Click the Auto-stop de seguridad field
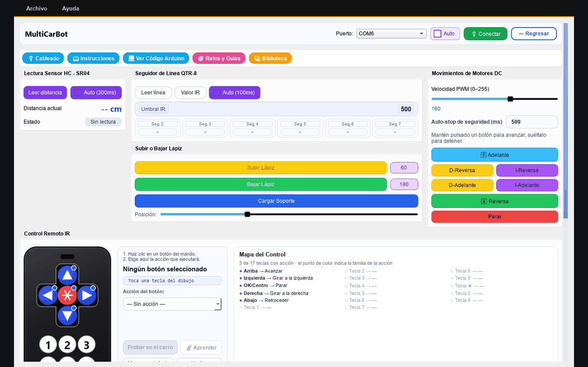 [532, 122]
